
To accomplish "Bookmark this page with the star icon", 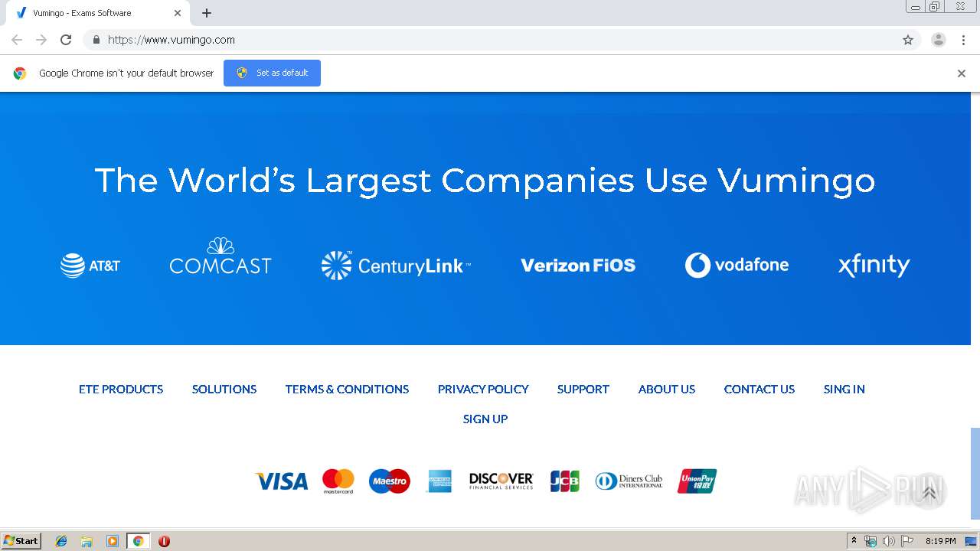I will point(908,40).
